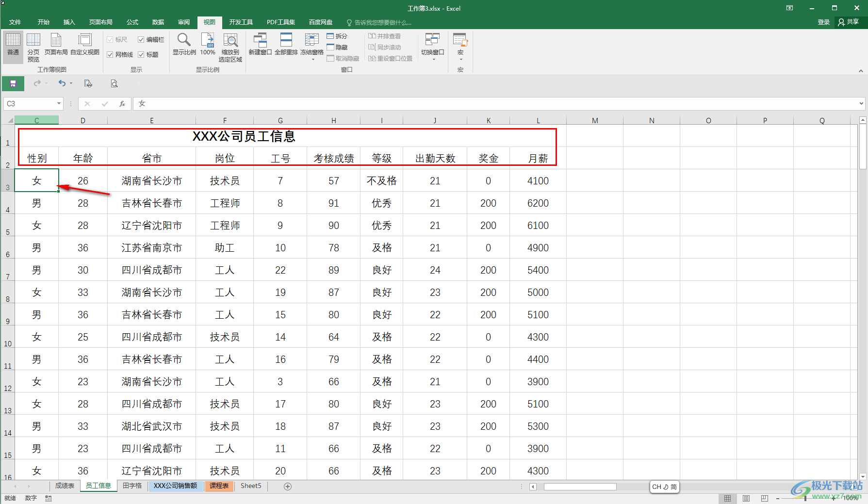Click the Save icon in quick toolbar
Screen dimensions: 868x504
(x=13, y=84)
